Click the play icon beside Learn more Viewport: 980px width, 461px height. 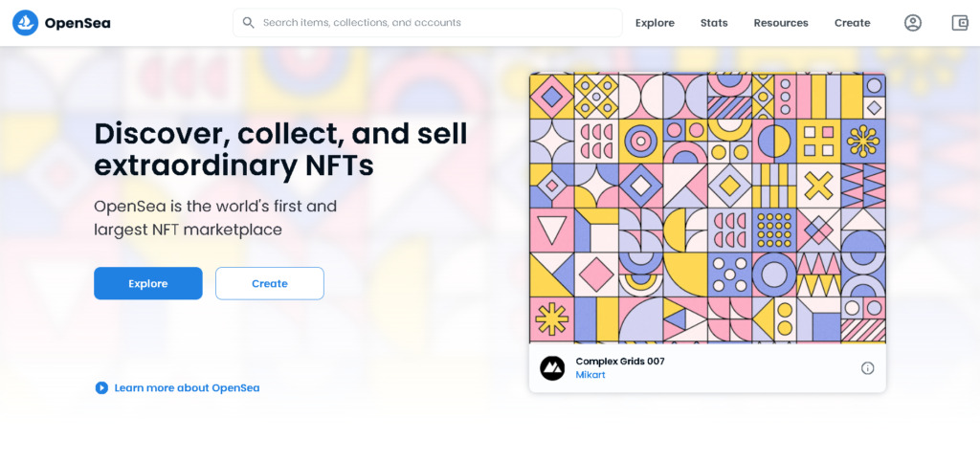pos(101,388)
